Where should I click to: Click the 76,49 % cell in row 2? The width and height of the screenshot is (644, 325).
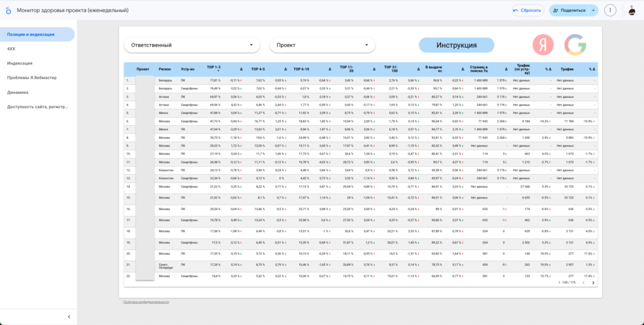pos(215,89)
